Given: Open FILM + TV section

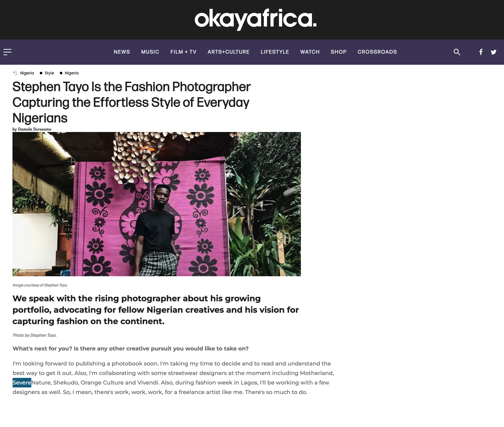Looking at the screenshot, I should click(x=183, y=52).
